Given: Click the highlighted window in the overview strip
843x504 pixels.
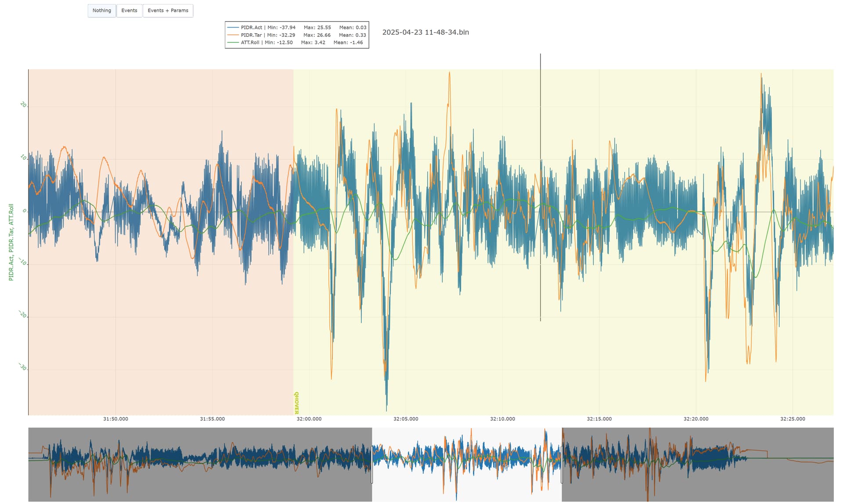Looking at the screenshot, I should coord(467,465).
